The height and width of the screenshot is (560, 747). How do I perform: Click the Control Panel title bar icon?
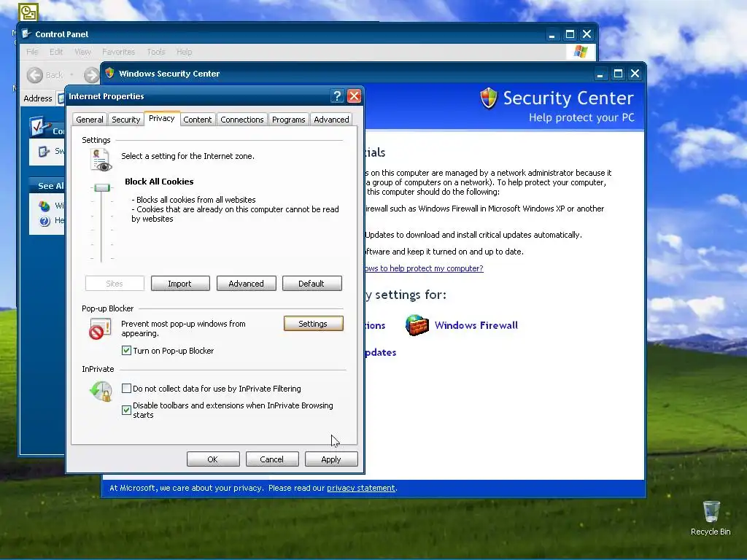tap(27, 34)
